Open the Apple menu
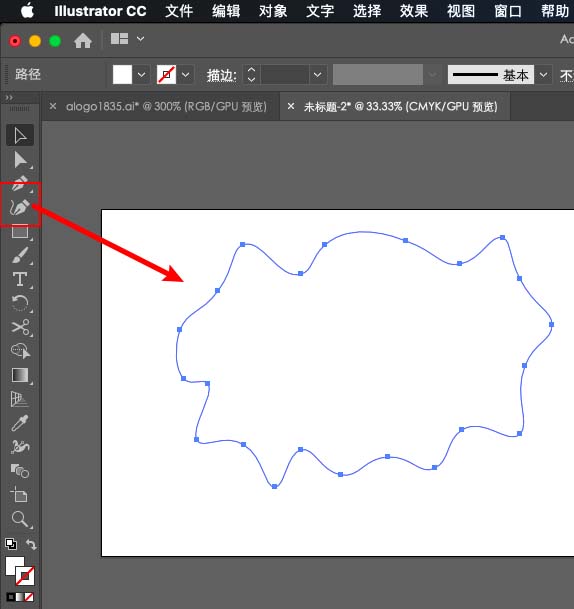The width and height of the screenshot is (574, 609). (x=27, y=11)
